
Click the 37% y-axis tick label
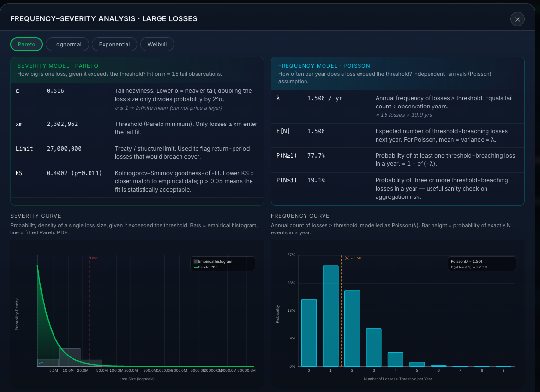click(291, 255)
